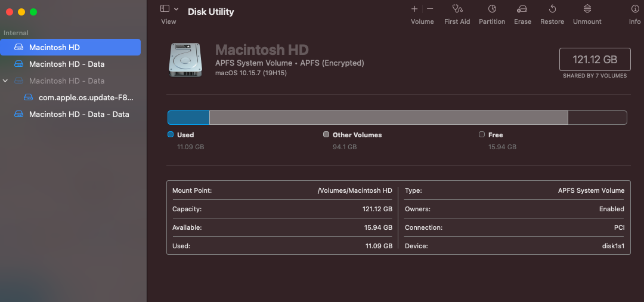Open the View sidebar icon
The width and height of the screenshot is (644, 302).
pyautogui.click(x=165, y=8)
